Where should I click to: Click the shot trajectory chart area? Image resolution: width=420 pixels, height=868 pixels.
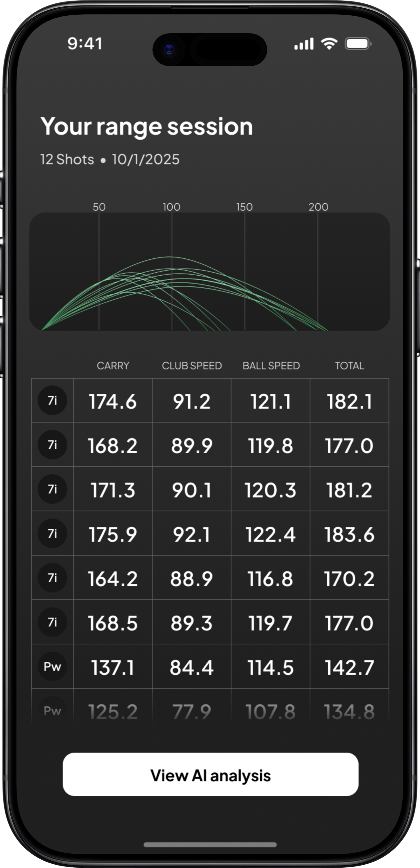(x=210, y=271)
